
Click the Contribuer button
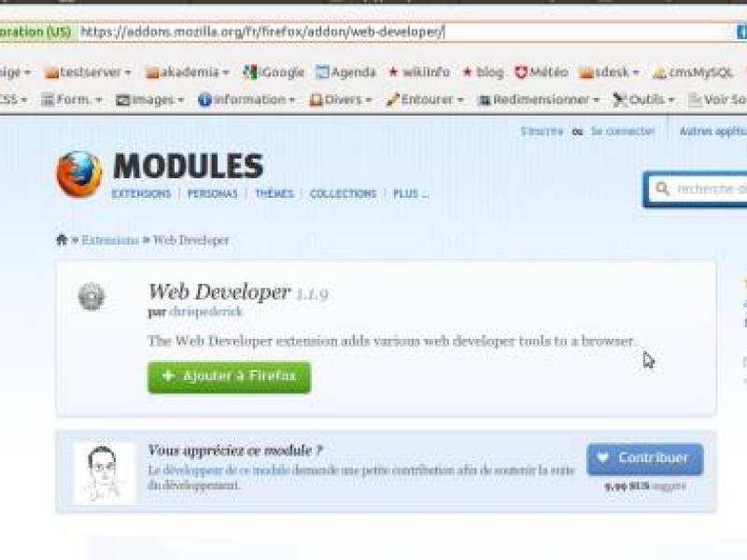coord(645,458)
